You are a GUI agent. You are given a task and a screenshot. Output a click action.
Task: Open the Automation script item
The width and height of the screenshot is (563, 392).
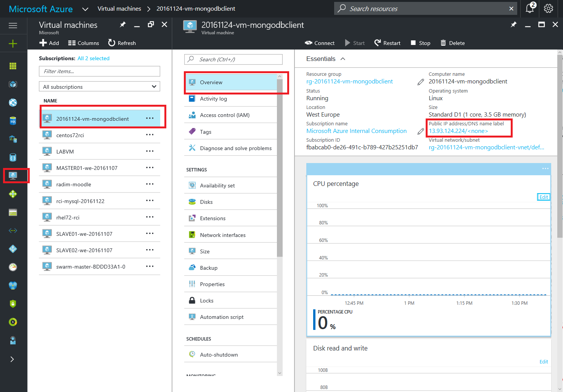(231, 317)
